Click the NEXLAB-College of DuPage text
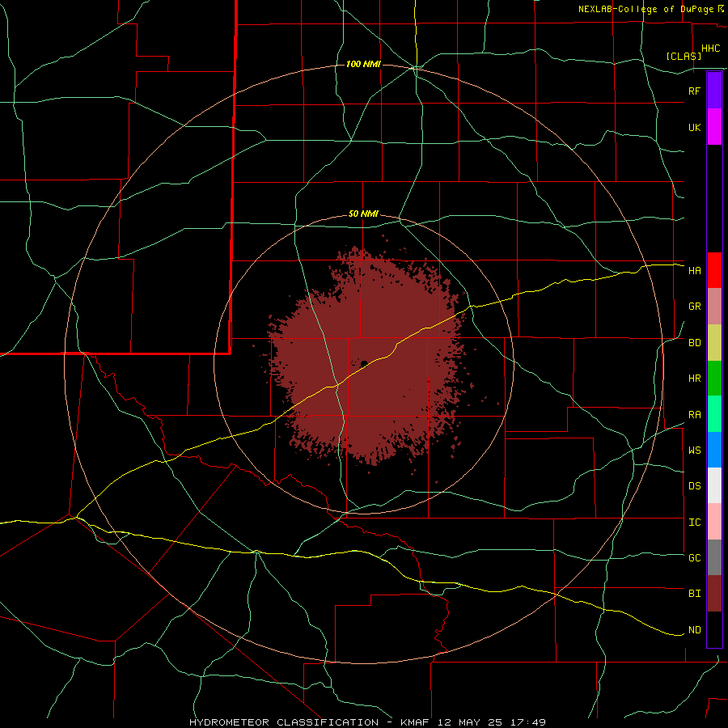 [x=647, y=9]
